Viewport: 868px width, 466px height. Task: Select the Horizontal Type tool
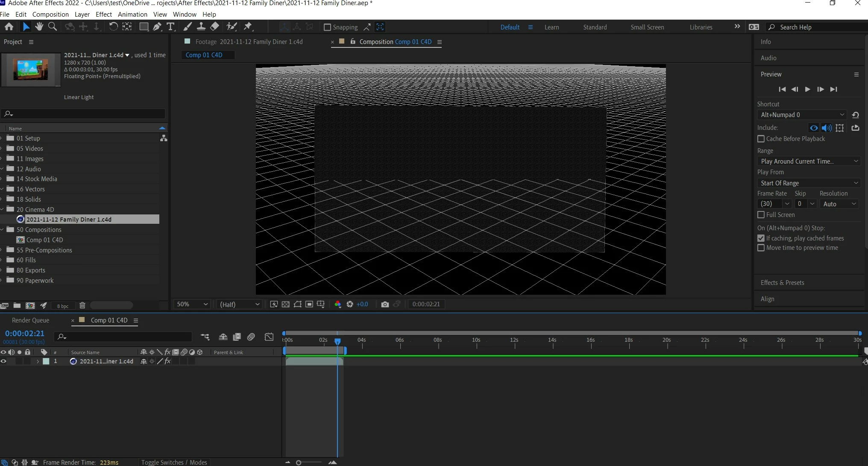tap(170, 27)
